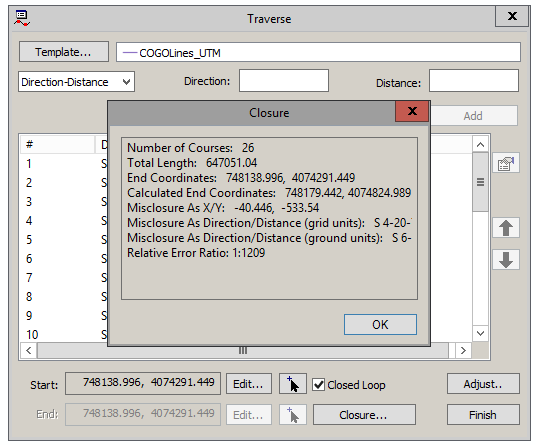Click the disabled Edit... button for End
Image resolution: width=536 pixels, height=445 pixels.
(x=249, y=415)
